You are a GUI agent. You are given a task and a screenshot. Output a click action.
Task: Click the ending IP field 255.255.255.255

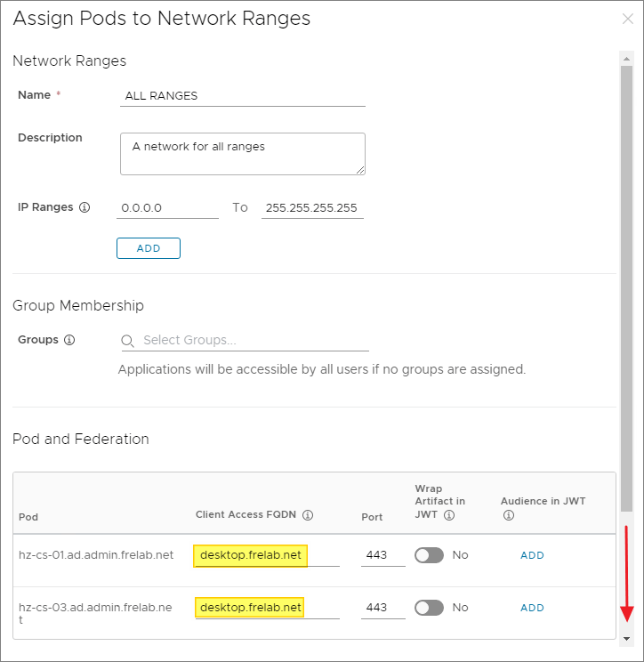(x=312, y=208)
